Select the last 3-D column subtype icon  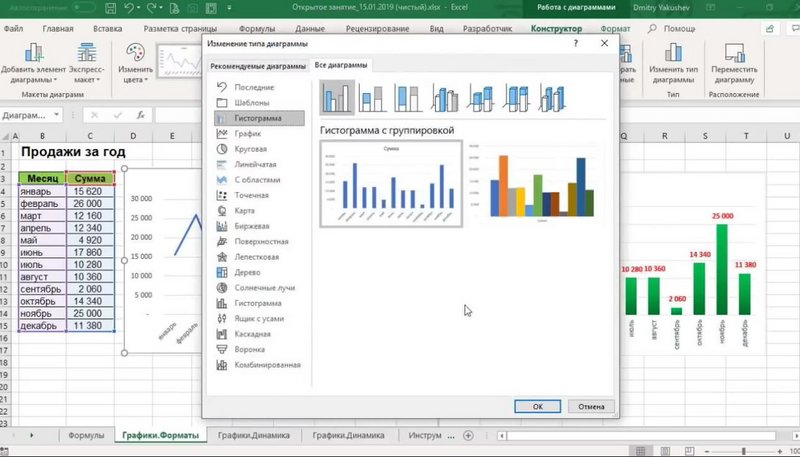coord(552,97)
